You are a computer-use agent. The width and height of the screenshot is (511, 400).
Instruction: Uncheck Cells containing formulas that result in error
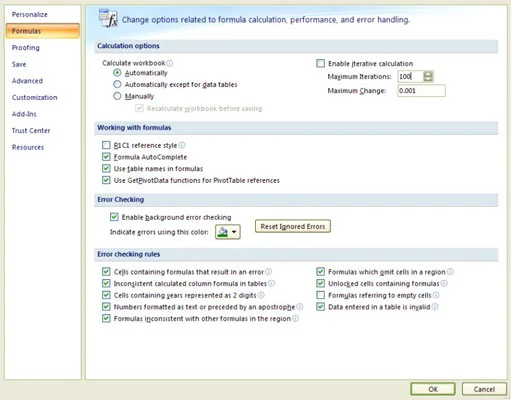pos(106,272)
